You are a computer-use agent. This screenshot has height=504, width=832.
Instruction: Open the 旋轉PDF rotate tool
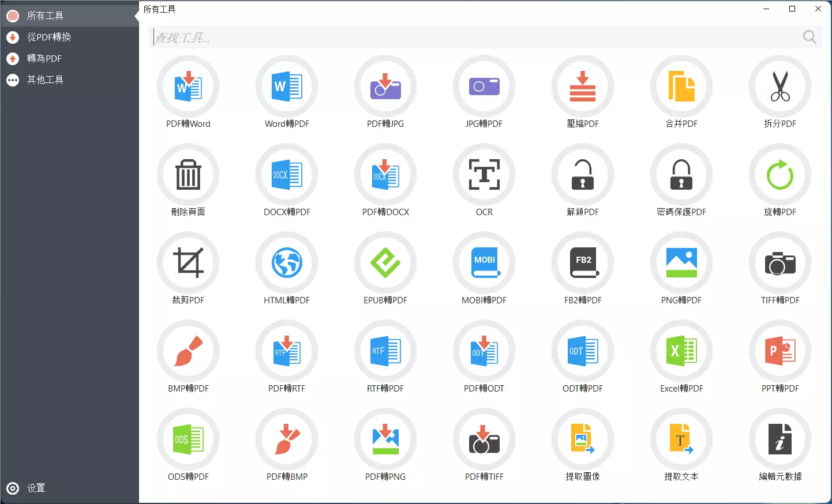click(x=780, y=175)
